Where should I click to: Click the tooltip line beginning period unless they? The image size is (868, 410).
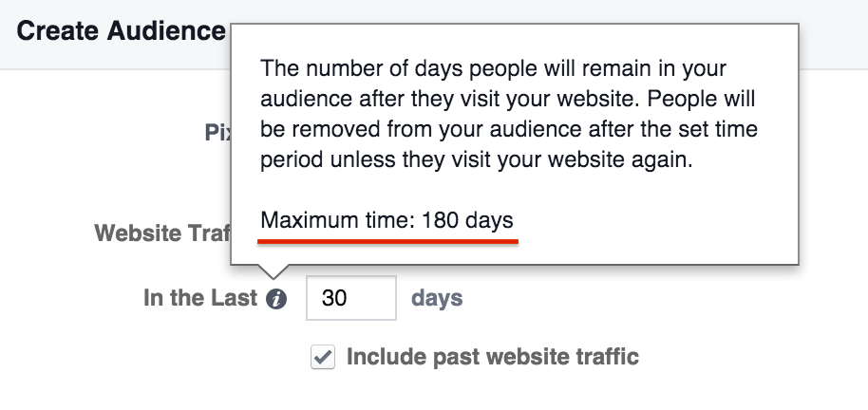(477, 159)
